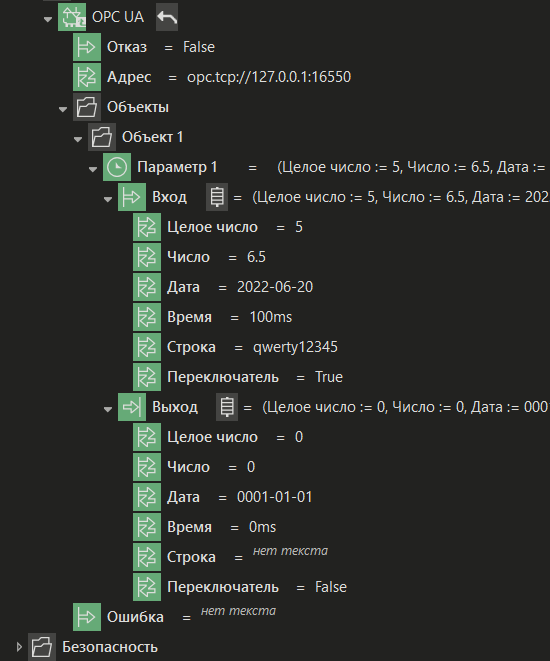
Task: Click icon of Дата = 0001-01-01
Action: 147,497
